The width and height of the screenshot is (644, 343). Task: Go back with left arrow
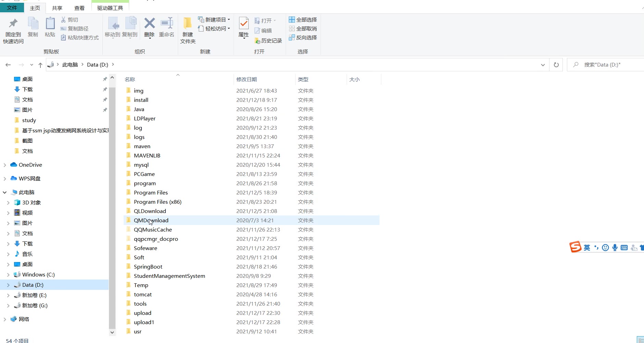pos(8,65)
